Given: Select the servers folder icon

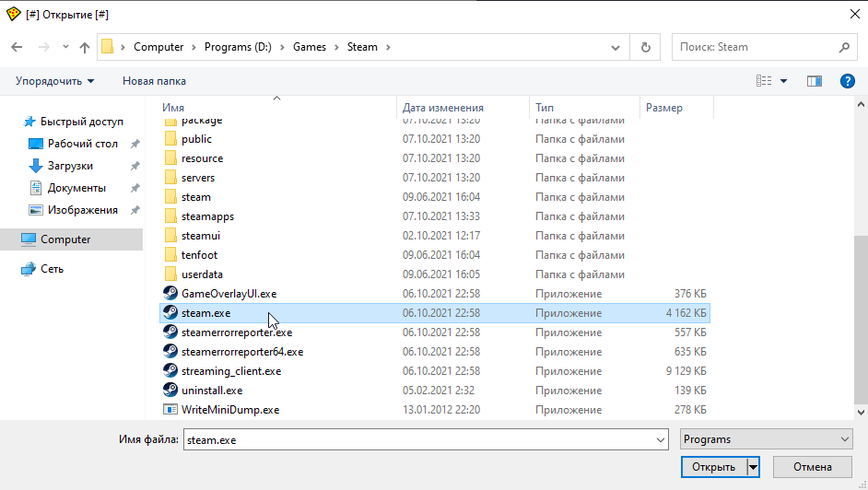Looking at the screenshot, I should tap(171, 177).
